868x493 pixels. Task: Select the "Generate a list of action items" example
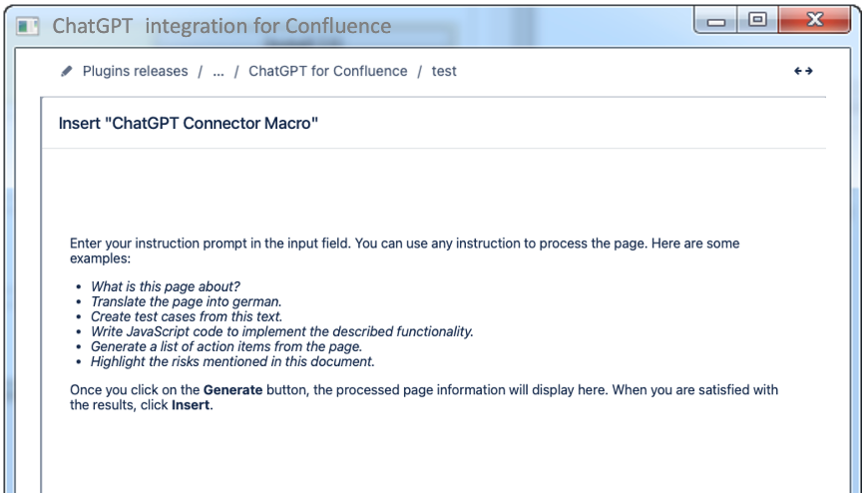coord(226,346)
